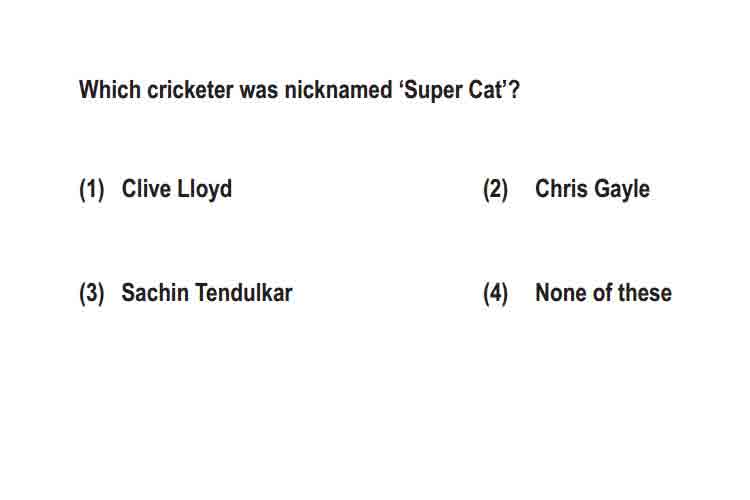This screenshot has height=500, width=750.
Task: Click the word 'Chris' in option two
Action: point(562,189)
